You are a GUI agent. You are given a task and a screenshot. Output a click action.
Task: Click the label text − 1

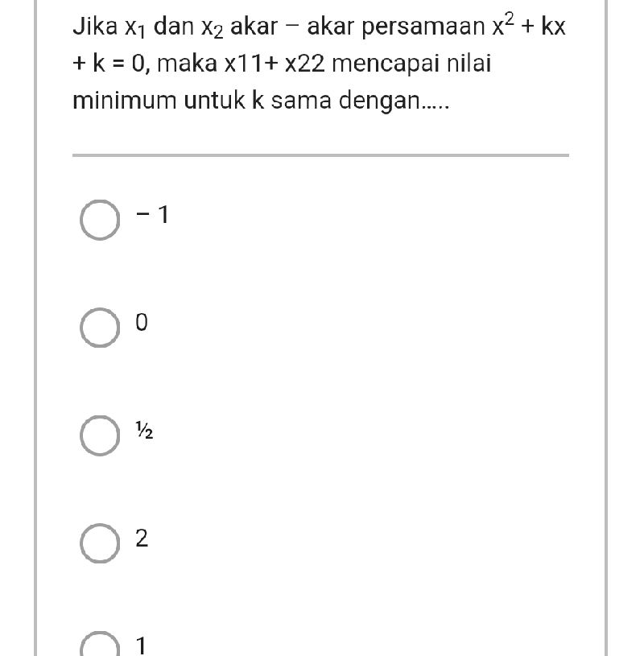(x=153, y=213)
